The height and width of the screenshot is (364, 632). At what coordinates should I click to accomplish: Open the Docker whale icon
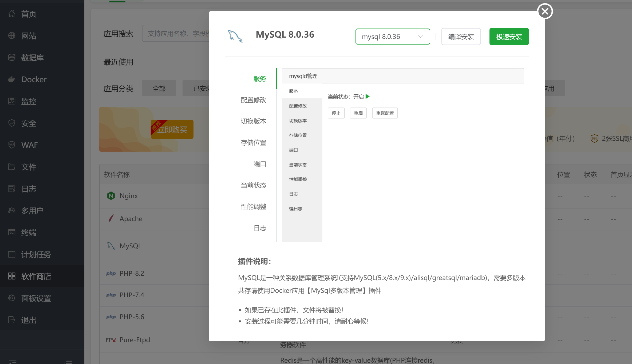tap(12, 79)
